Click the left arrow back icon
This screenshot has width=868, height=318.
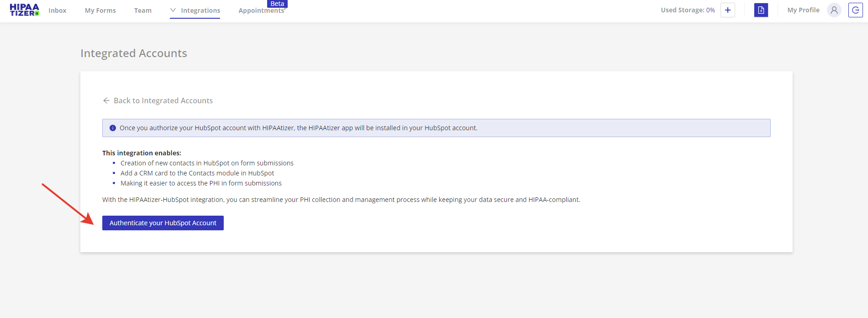[106, 101]
